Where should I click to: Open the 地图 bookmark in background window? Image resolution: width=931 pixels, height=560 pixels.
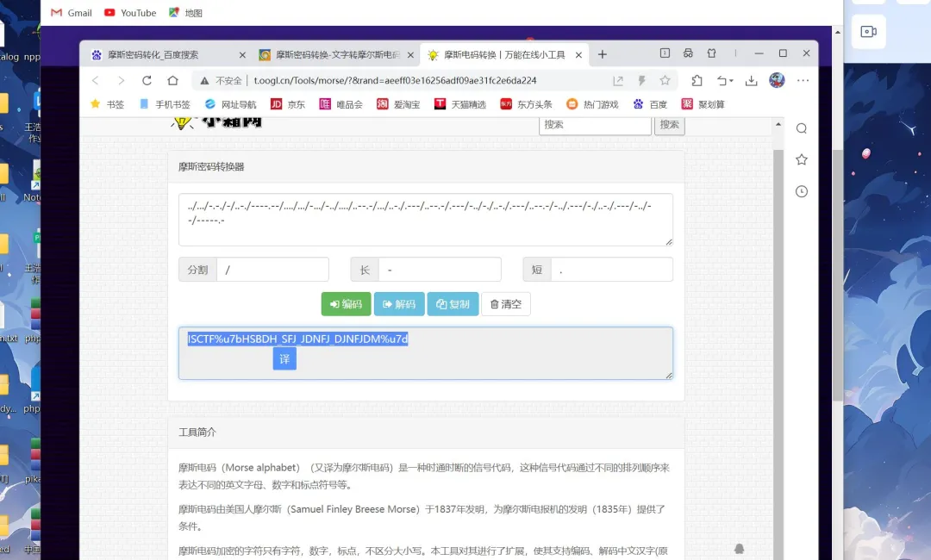pos(186,12)
